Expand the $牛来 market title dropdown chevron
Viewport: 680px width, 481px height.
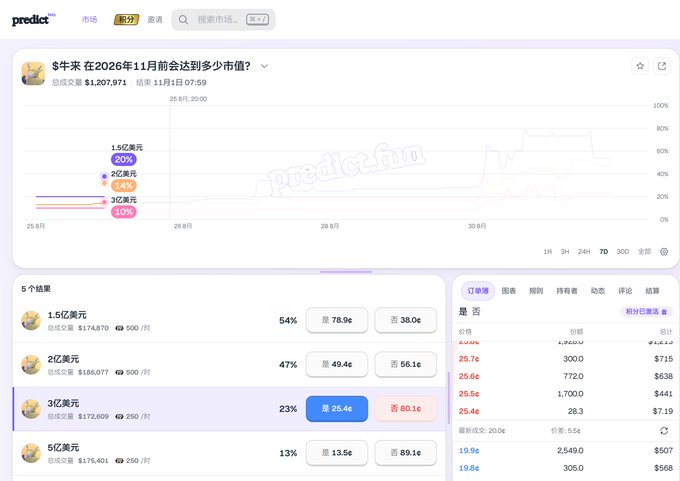pyautogui.click(x=264, y=66)
